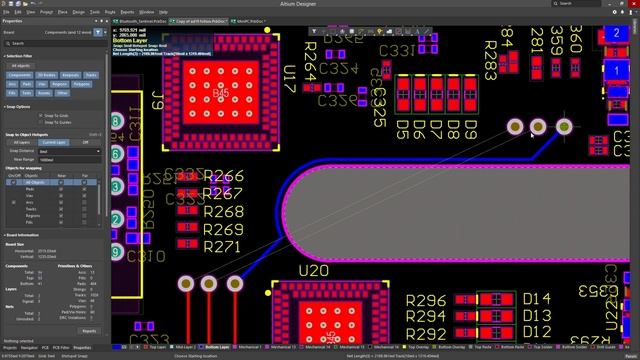Toggle the Near checkbox for Pads row
Viewport: 640px width, 360px height.
(x=61, y=189)
